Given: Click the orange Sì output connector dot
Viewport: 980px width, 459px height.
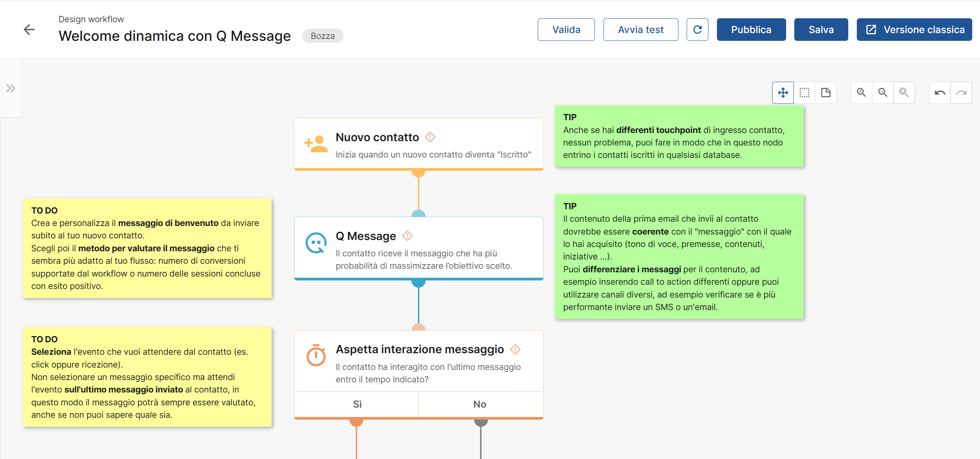Looking at the screenshot, I should coord(356,422).
